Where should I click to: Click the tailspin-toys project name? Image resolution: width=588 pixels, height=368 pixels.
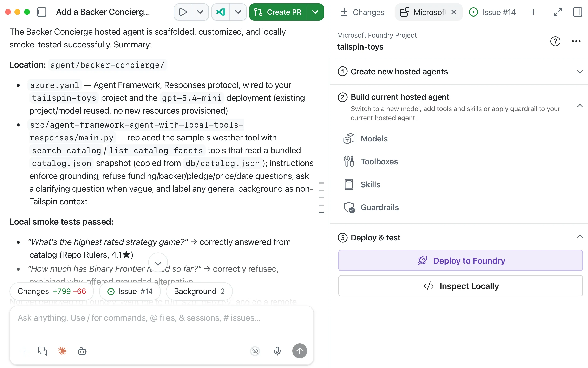coord(360,47)
